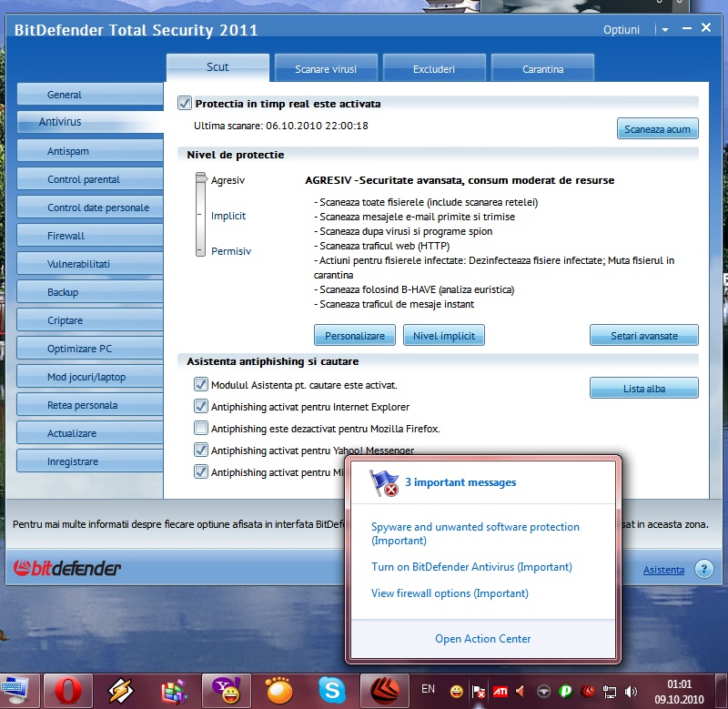Open Setari avansate
Viewport: 728px width, 709px height.
tap(644, 335)
